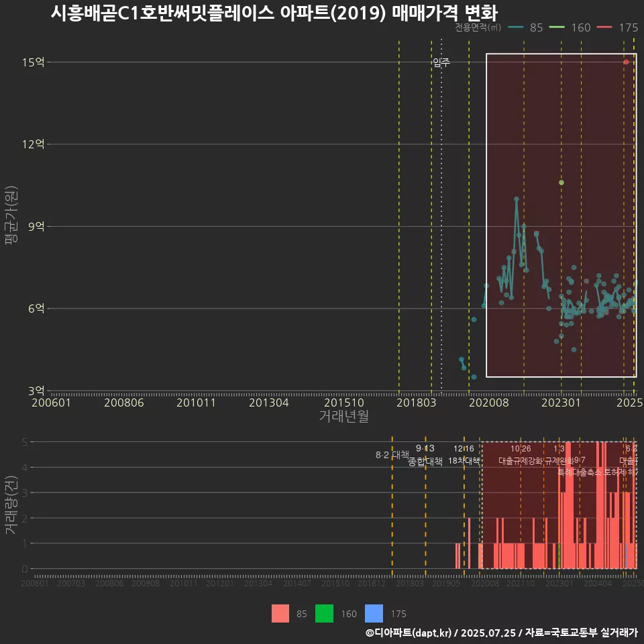
Task: Click the 12·16 18차대책 policy label
Action: [x=464, y=455]
